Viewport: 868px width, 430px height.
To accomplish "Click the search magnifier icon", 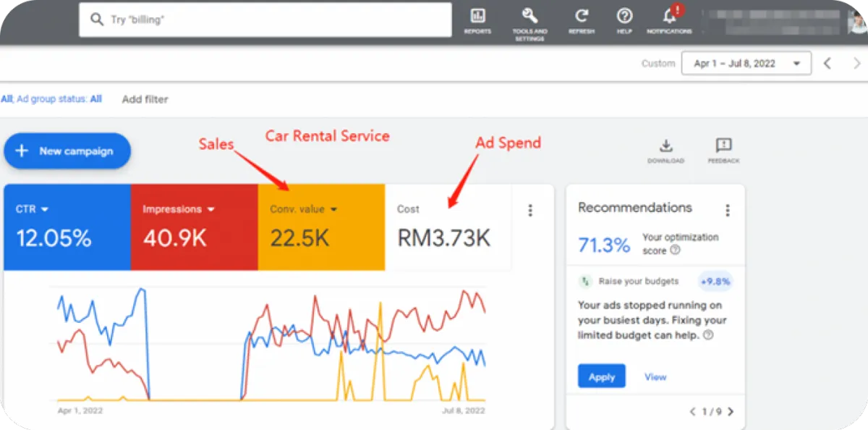I will (x=97, y=20).
